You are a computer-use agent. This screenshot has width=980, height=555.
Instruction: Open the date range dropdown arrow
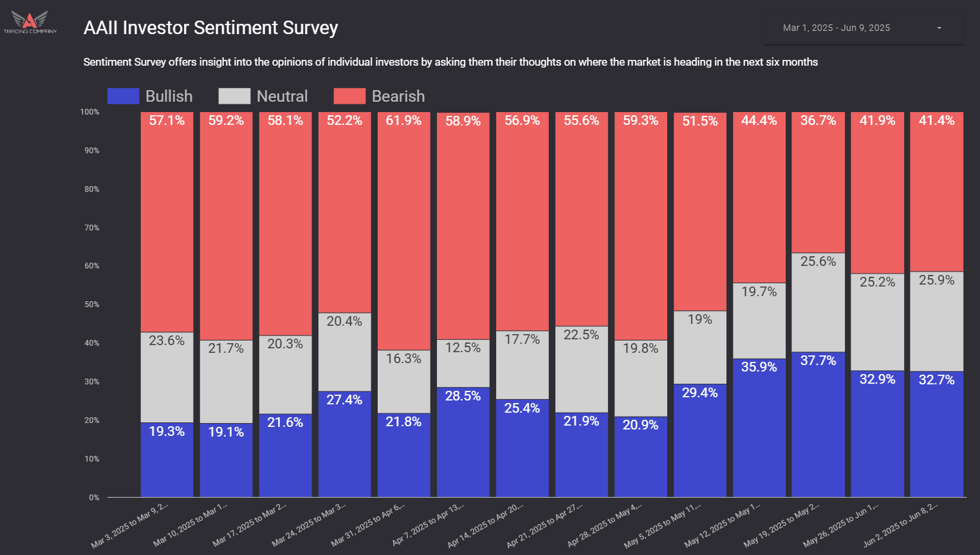coord(939,28)
